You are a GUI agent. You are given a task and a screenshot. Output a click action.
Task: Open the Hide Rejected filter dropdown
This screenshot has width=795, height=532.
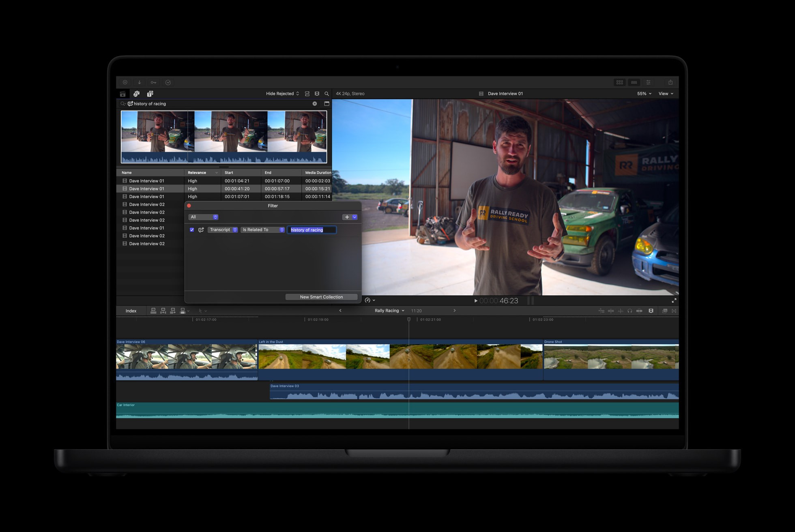click(x=282, y=94)
